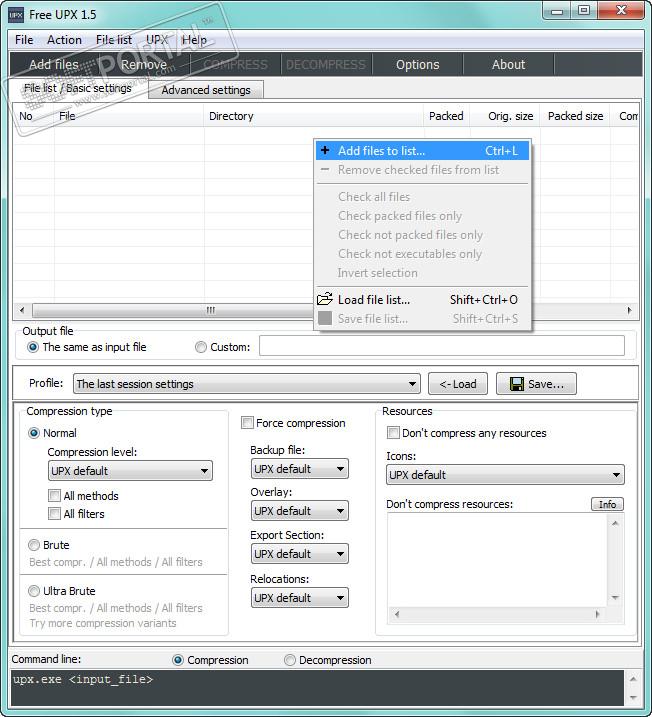Click the left arrow of file list scrollbar
This screenshot has width=652, height=717.
(22, 310)
